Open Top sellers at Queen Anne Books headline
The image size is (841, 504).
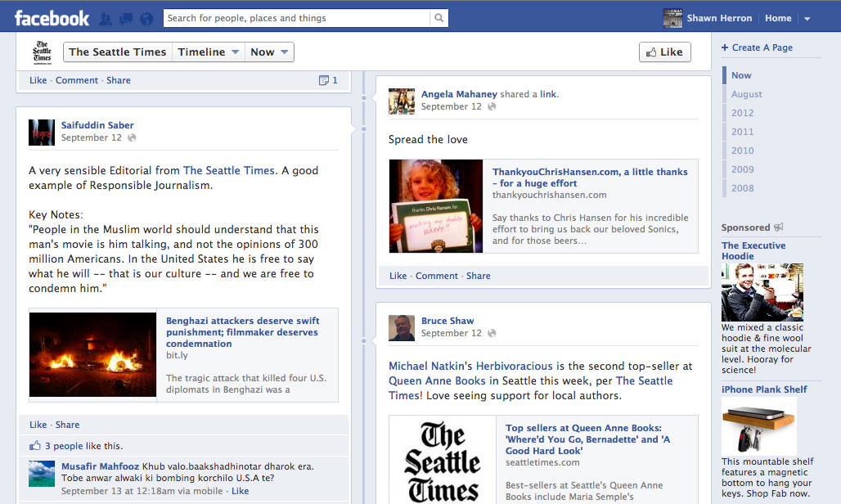click(x=587, y=439)
